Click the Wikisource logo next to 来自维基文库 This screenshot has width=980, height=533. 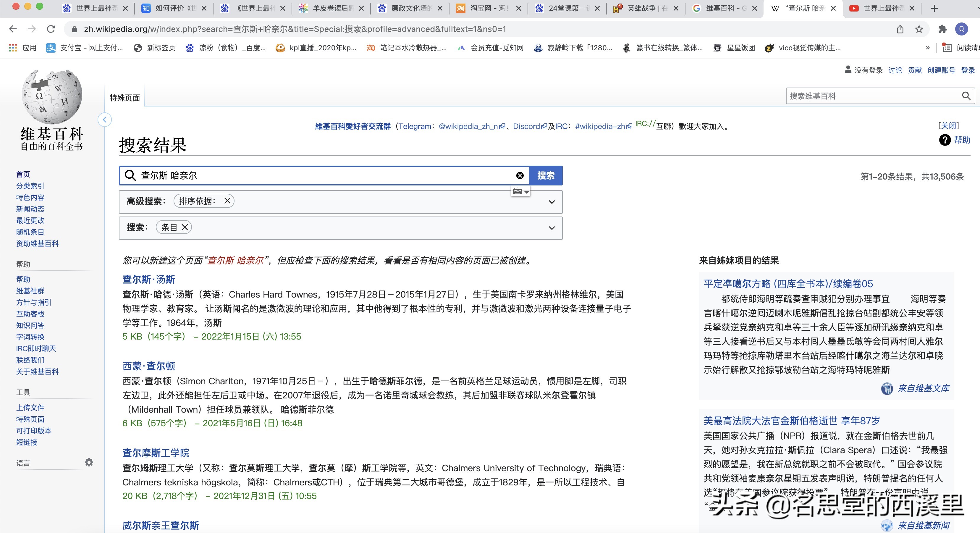(887, 389)
